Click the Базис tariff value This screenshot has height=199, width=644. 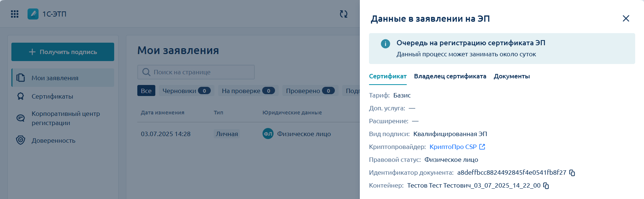point(402,95)
